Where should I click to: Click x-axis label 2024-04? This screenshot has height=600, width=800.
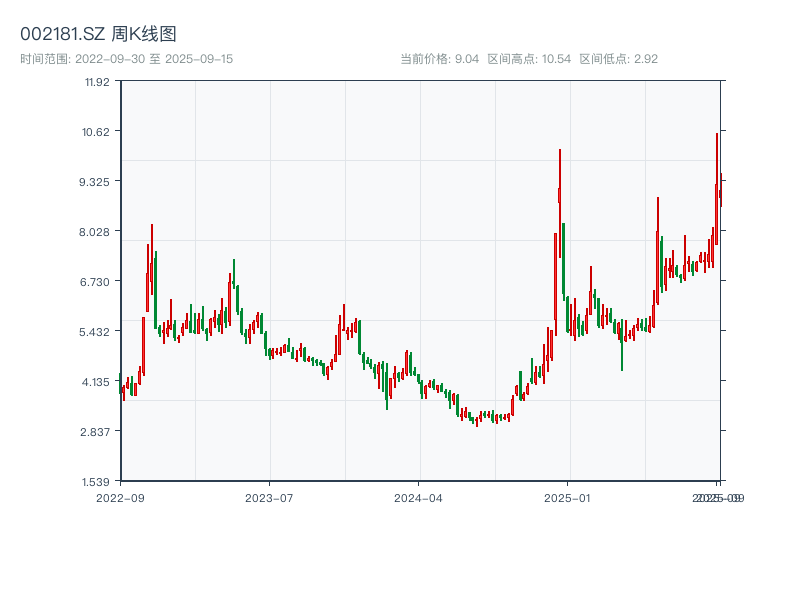click(418, 498)
